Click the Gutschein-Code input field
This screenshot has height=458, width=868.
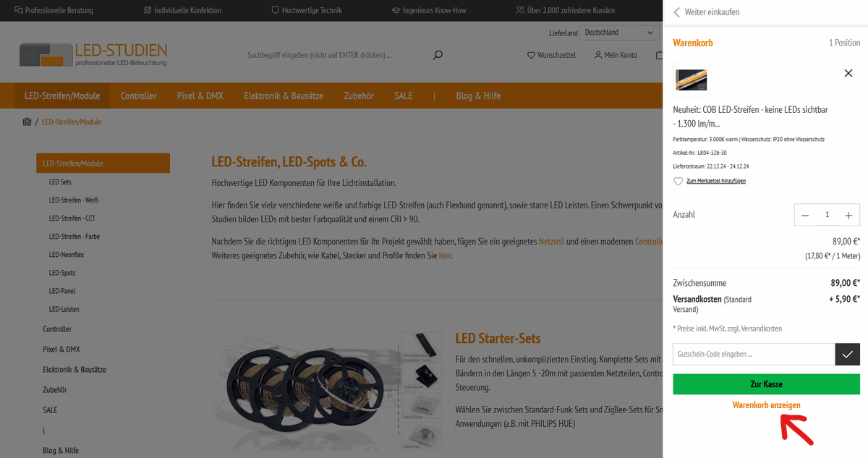point(754,355)
